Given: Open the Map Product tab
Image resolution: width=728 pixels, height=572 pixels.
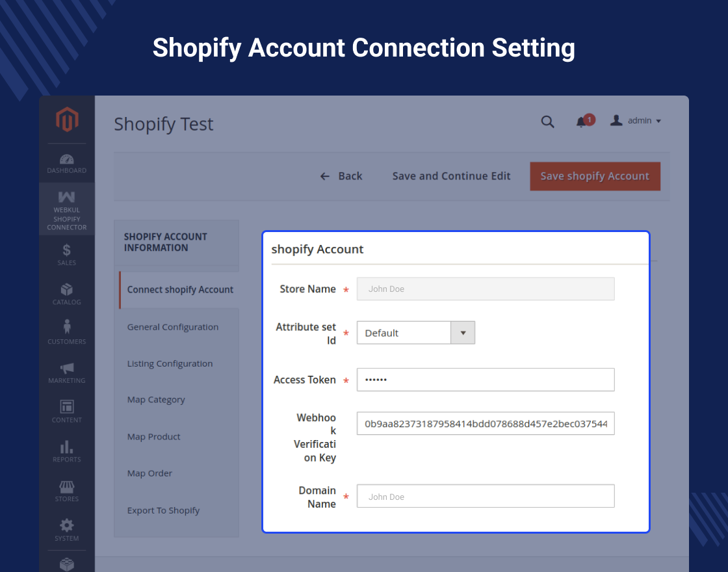Looking at the screenshot, I should [x=153, y=437].
